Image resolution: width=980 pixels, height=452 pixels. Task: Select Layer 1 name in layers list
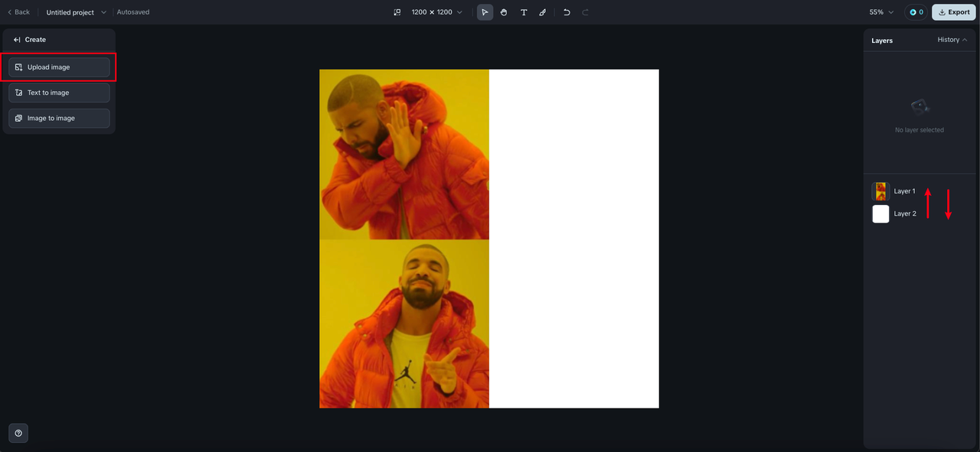[904, 191]
